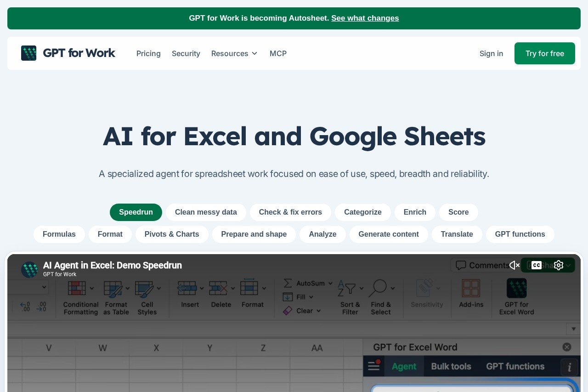This screenshot has height=392, width=588.
Task: Open the GPT functions sidebar tab
Action: click(515, 366)
